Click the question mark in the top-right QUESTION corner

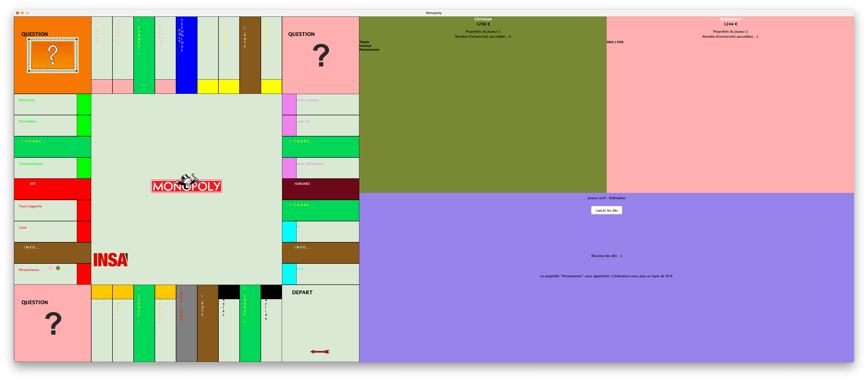[321, 55]
